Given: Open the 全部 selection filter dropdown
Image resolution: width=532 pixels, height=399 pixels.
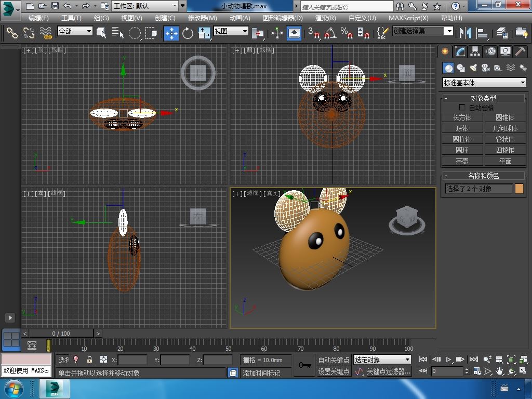Looking at the screenshot, I should tap(75, 31).
